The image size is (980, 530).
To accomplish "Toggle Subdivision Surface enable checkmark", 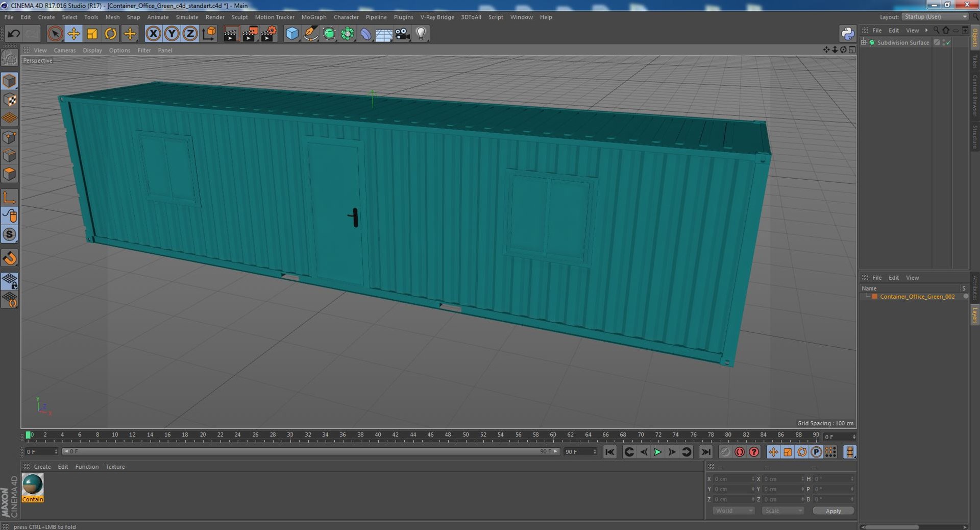I will point(947,43).
